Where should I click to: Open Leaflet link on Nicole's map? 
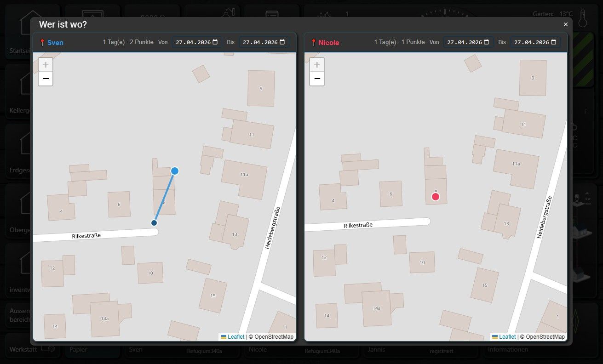pos(507,337)
